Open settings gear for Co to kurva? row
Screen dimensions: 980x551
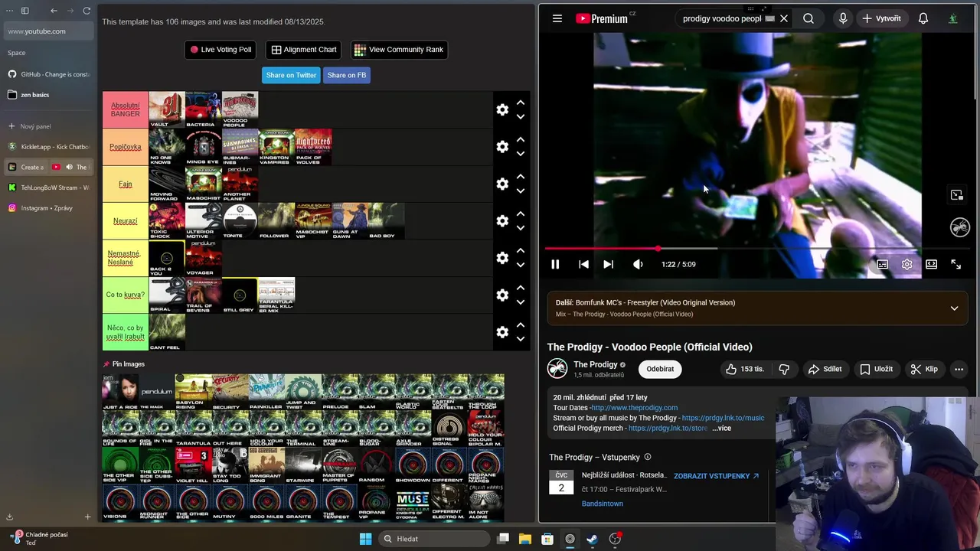[502, 295]
